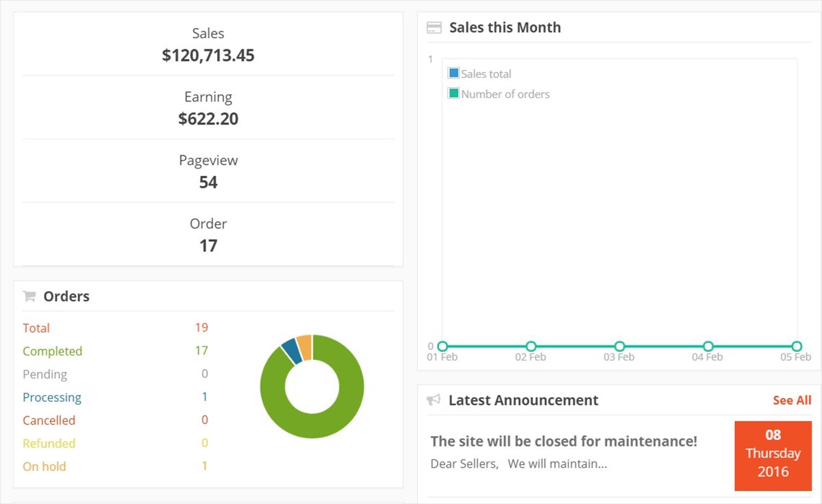Viewport: 822px width, 504px height.
Task: Select the Cancelled orders status
Action: pos(49,420)
